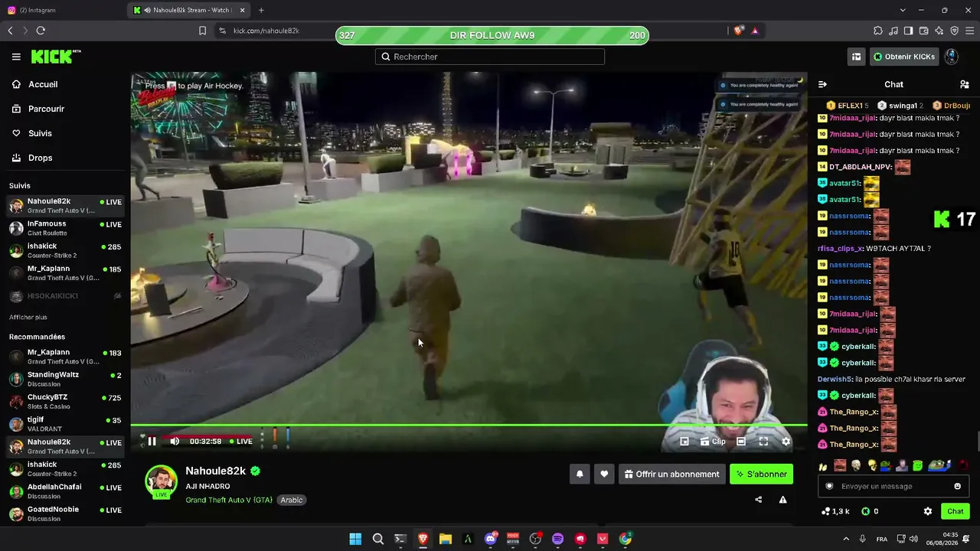Open the emoji picker in chat input
Screen dimensions: 980x551
[x=957, y=486]
